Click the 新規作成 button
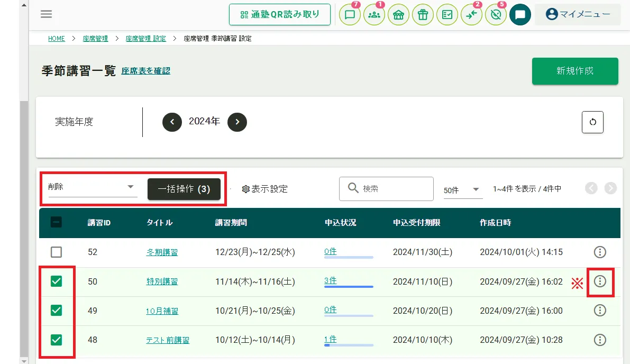The width and height of the screenshot is (630, 364). point(575,71)
